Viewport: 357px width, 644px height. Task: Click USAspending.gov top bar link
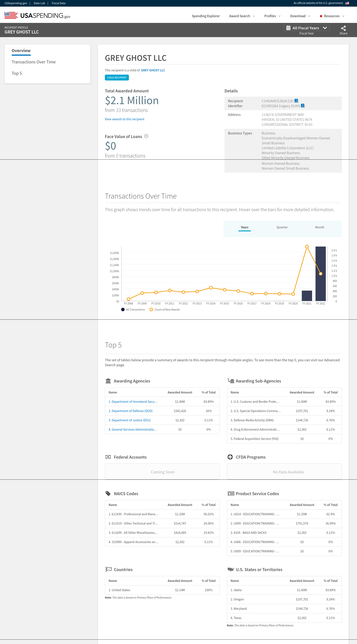click(16, 3)
